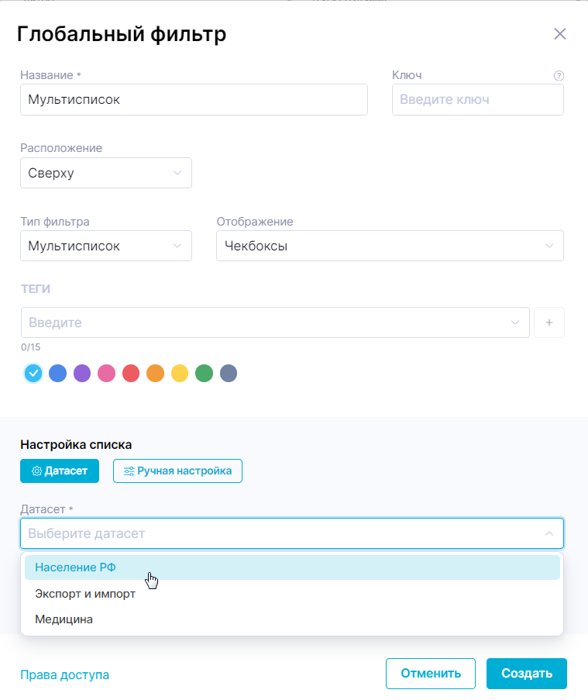Open the Расположение dropdown
The width and height of the screenshot is (588, 700).
[x=106, y=173]
